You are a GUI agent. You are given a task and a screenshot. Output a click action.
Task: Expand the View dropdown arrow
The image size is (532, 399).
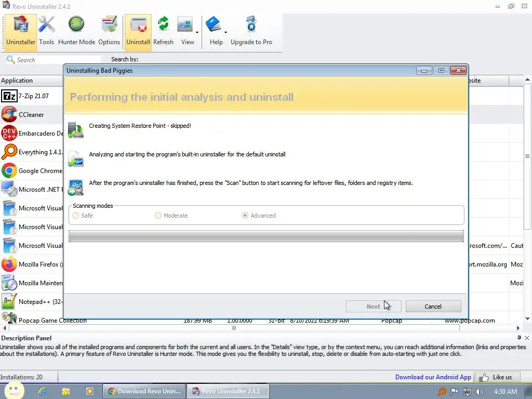(x=197, y=33)
